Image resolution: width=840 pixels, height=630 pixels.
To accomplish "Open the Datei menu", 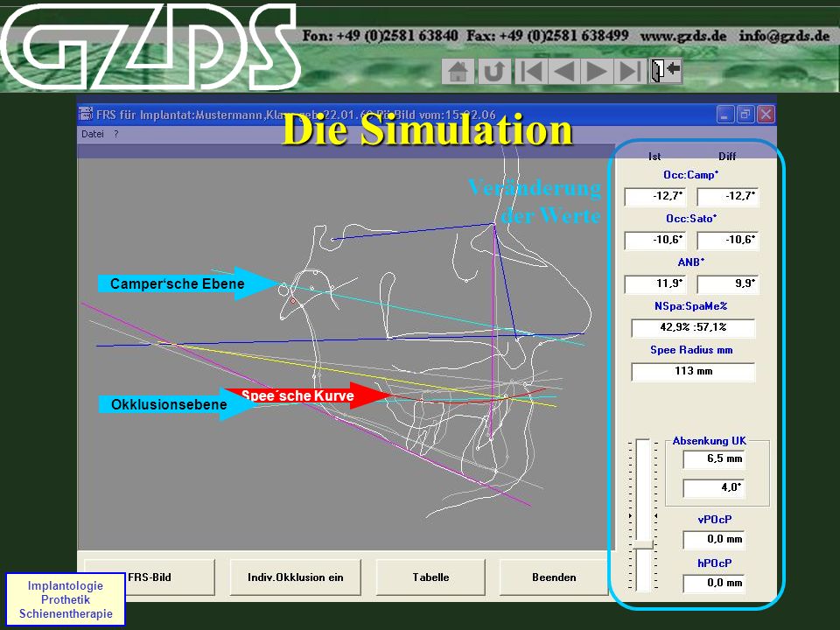I will [92, 134].
